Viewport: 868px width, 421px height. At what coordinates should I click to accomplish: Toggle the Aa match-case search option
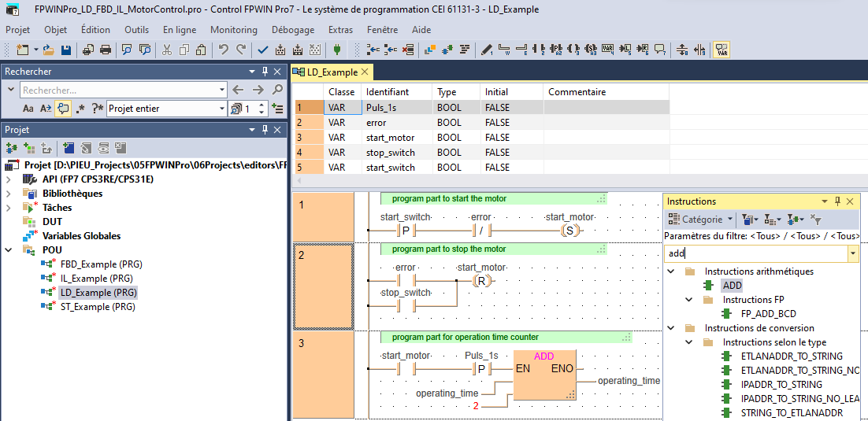(28, 109)
